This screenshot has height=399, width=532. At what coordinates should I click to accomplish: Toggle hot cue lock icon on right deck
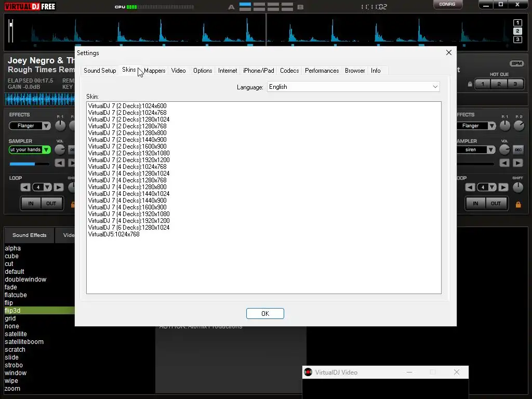click(x=470, y=84)
